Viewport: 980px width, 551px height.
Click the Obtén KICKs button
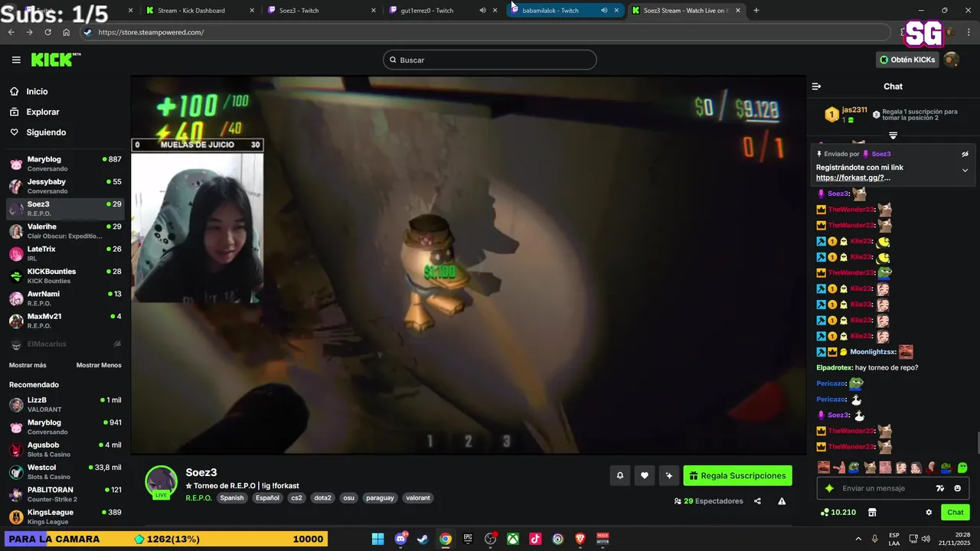[x=907, y=60]
